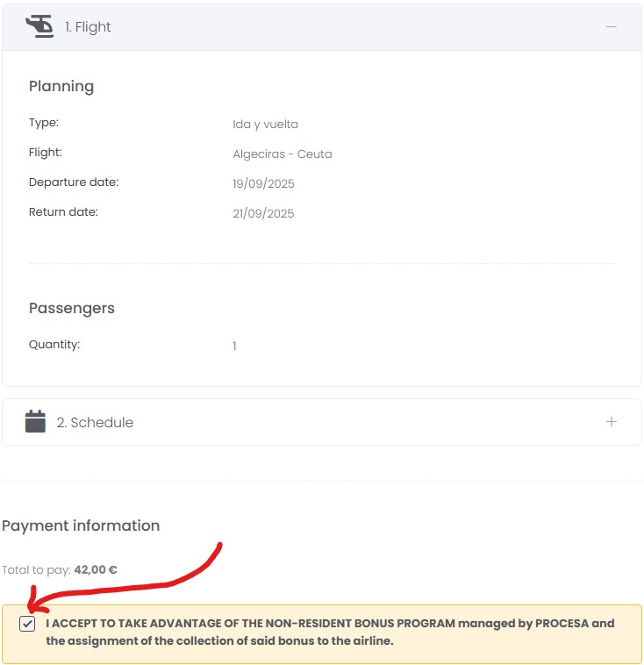Collapse the Flight section with minus icon
Screen dimensions: 644x665
coord(611,26)
